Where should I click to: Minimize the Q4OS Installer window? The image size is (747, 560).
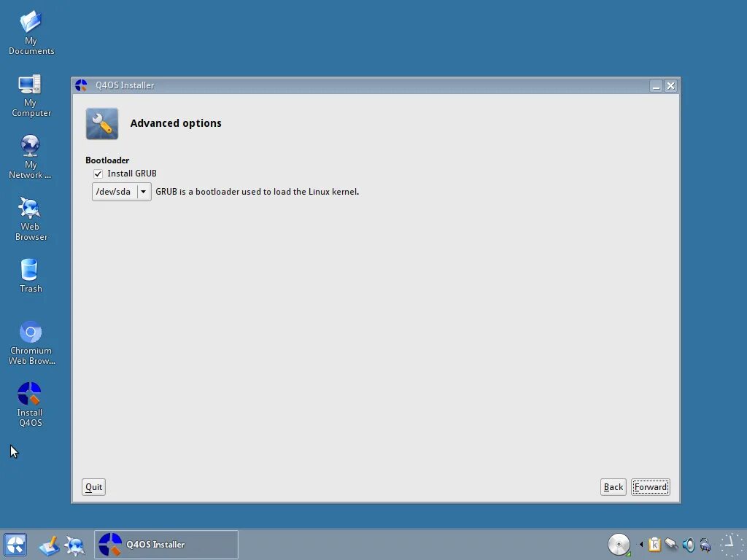(x=656, y=86)
